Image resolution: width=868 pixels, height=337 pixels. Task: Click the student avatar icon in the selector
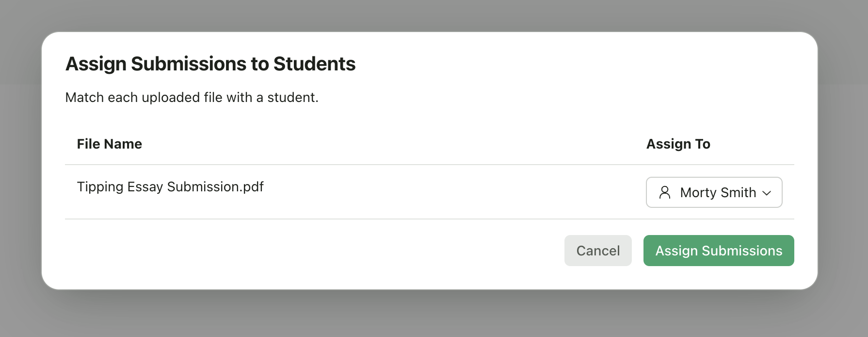(665, 192)
